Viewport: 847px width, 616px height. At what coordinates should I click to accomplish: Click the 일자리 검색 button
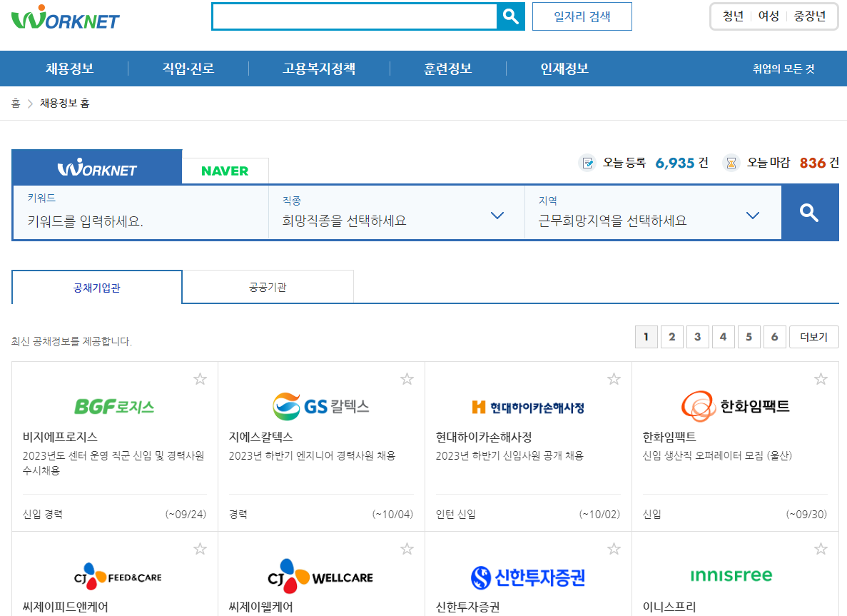pos(582,16)
